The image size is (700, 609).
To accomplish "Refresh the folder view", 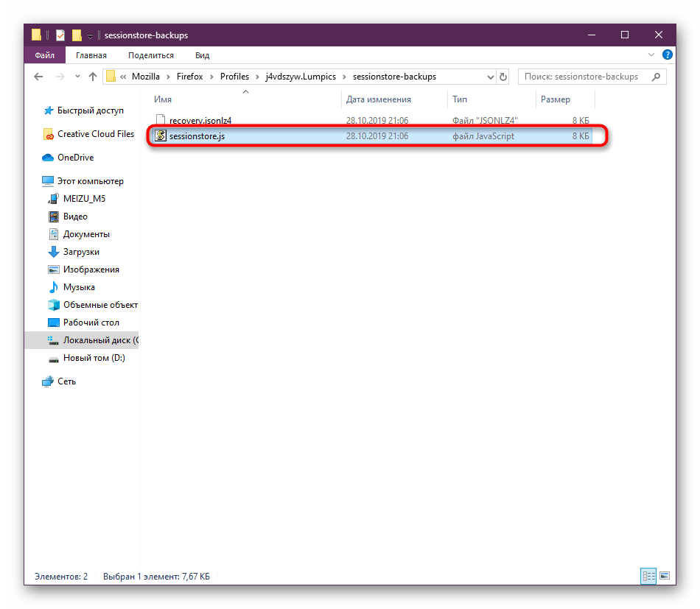I will click(503, 77).
